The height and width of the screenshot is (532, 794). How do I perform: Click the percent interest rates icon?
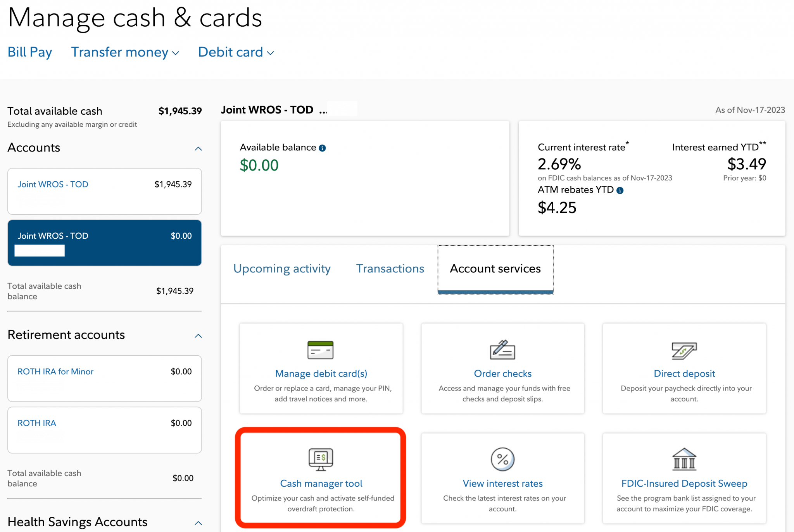click(502, 460)
